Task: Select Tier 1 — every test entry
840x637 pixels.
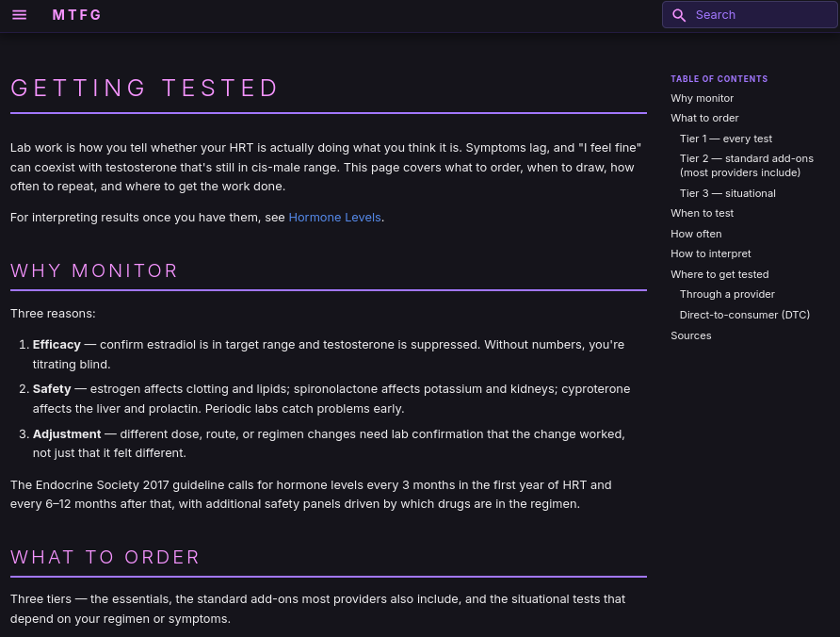Action: [725, 139]
